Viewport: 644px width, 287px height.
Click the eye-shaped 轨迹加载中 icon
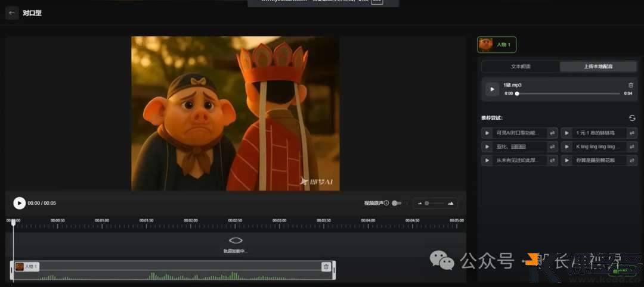236,241
